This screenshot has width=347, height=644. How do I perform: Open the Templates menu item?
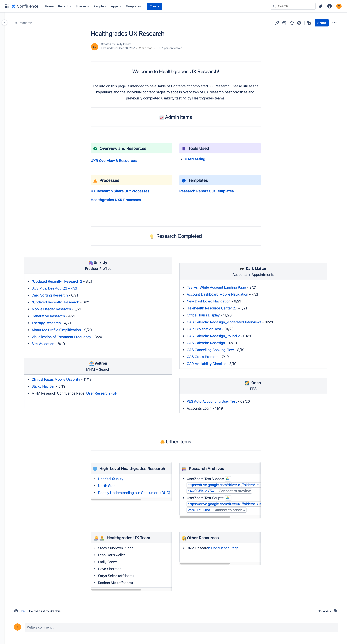[133, 6]
